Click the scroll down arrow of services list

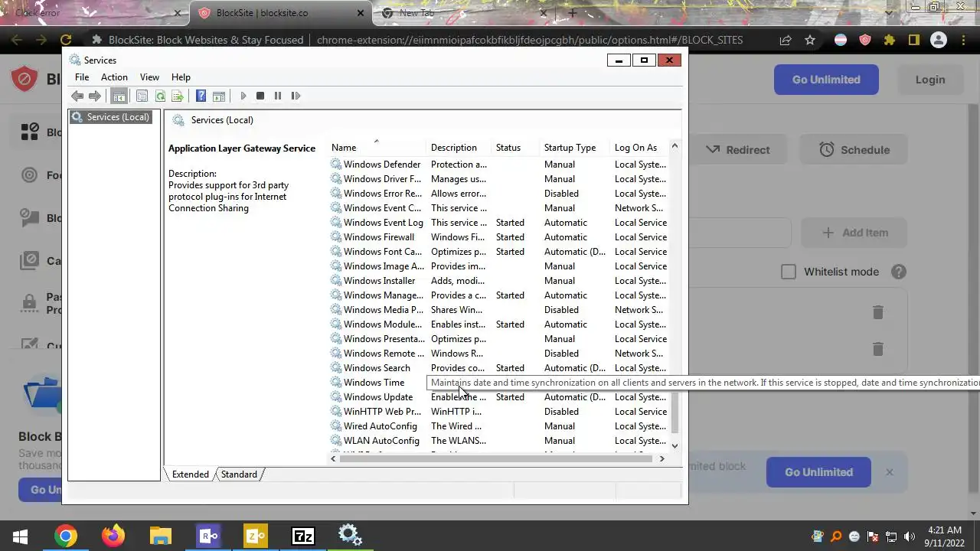pos(675,445)
